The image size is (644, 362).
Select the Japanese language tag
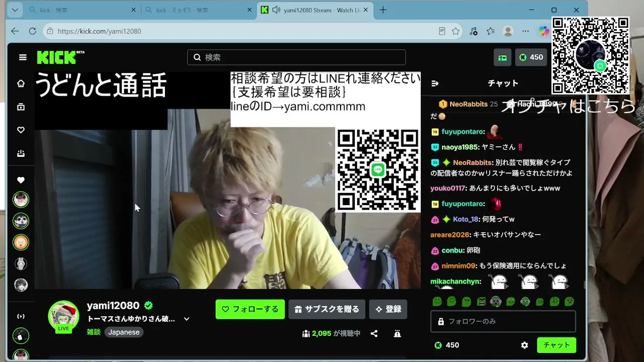coord(124,332)
